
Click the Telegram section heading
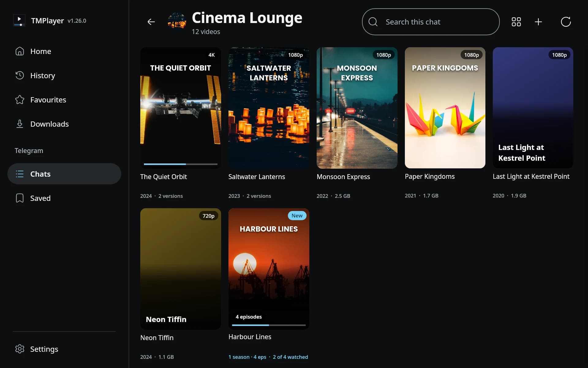29,151
